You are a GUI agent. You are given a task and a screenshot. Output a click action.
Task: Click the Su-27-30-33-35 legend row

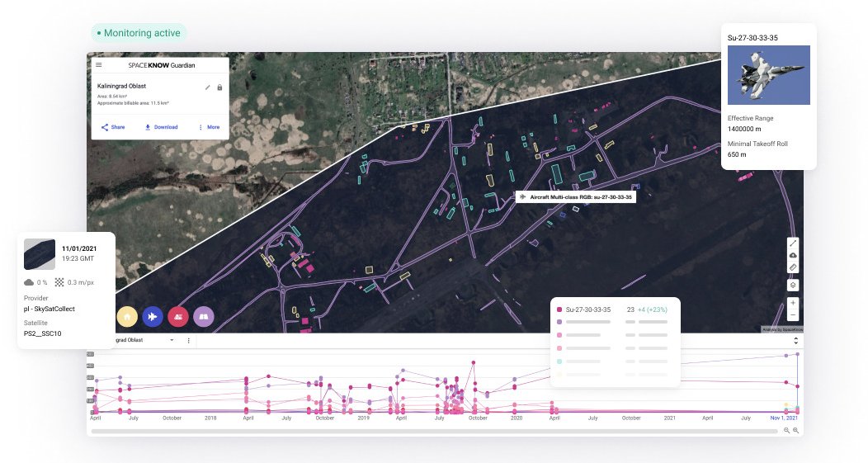(615, 309)
